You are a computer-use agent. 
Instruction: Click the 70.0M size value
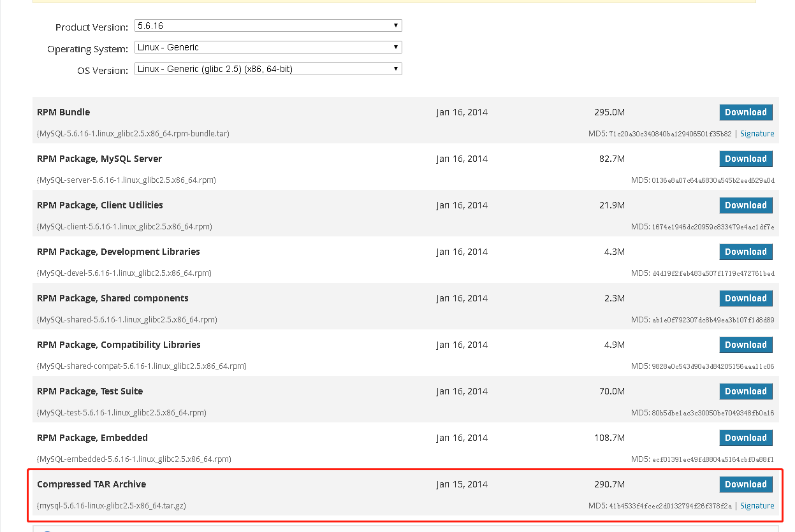(612, 391)
